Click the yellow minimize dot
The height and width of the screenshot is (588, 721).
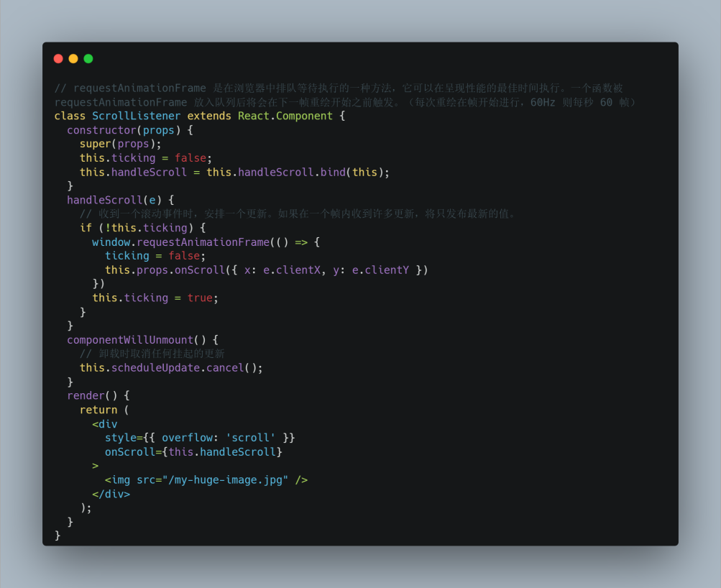(x=73, y=59)
